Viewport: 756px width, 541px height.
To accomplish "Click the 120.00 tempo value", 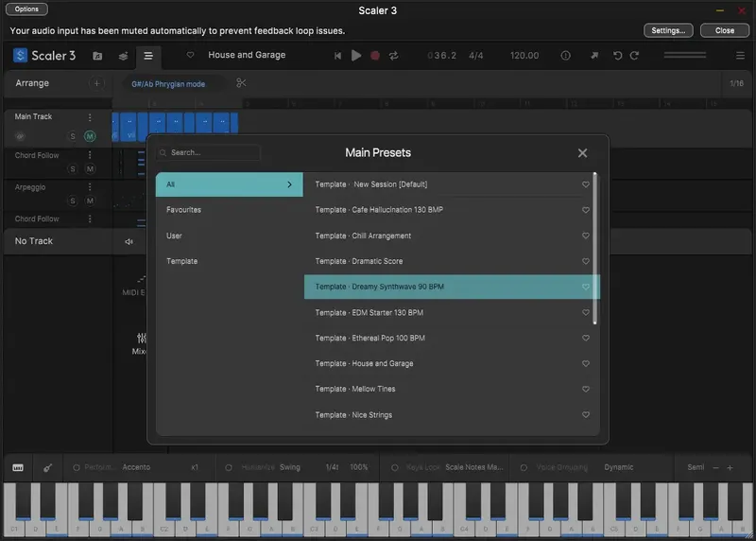I will coord(524,56).
